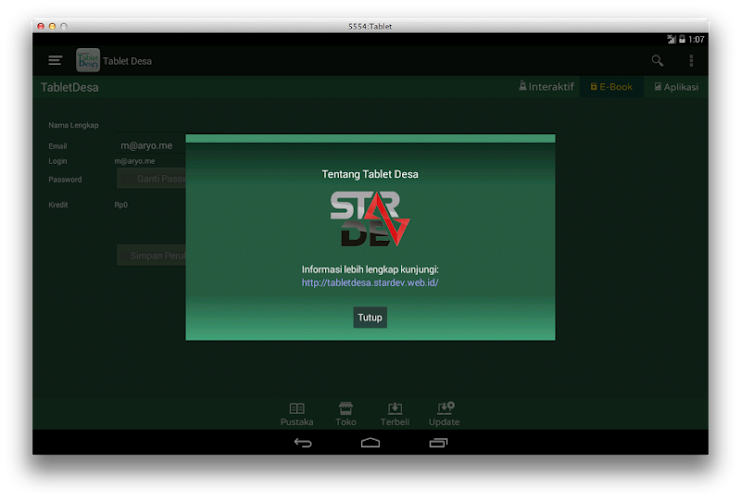The height and width of the screenshot is (500, 741).
Task: Click the Ganti Password button
Action: point(151,179)
